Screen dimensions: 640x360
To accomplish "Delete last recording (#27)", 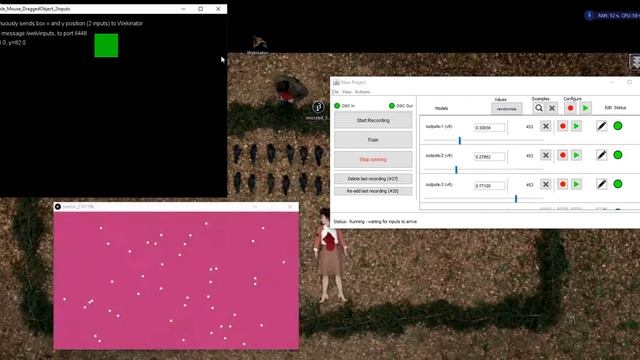I will point(373,179).
